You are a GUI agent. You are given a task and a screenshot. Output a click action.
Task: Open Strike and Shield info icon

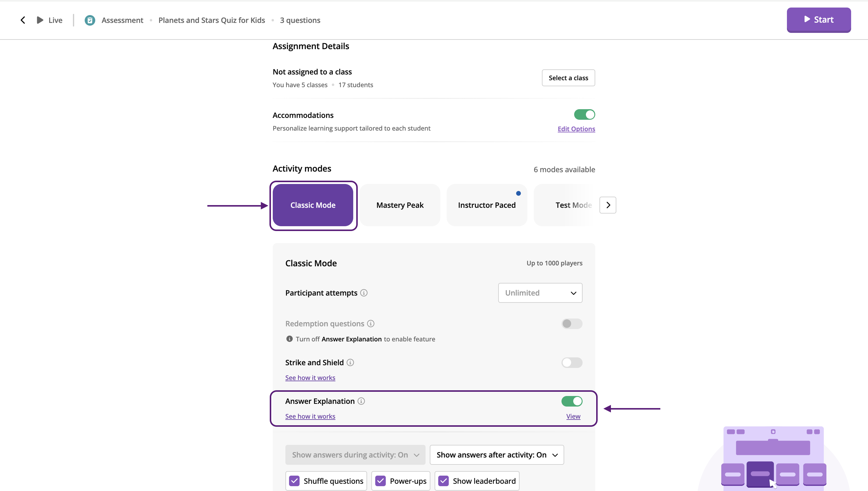click(350, 363)
